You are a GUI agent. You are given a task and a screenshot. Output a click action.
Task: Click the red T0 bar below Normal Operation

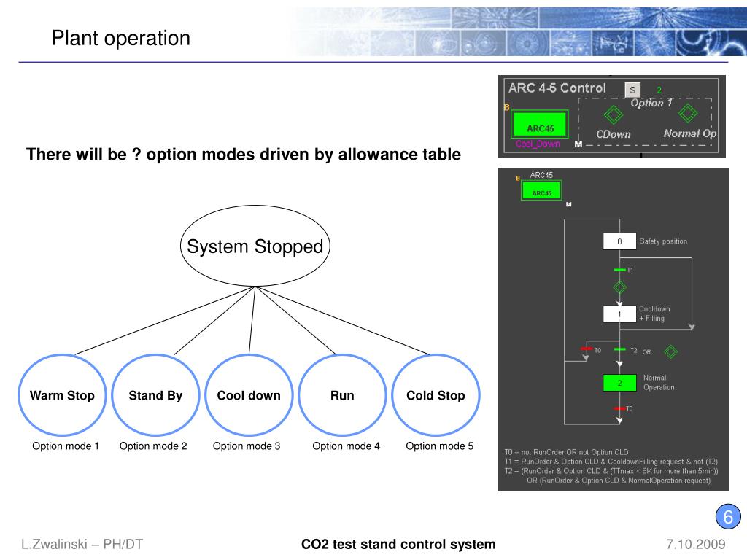[x=619, y=408]
